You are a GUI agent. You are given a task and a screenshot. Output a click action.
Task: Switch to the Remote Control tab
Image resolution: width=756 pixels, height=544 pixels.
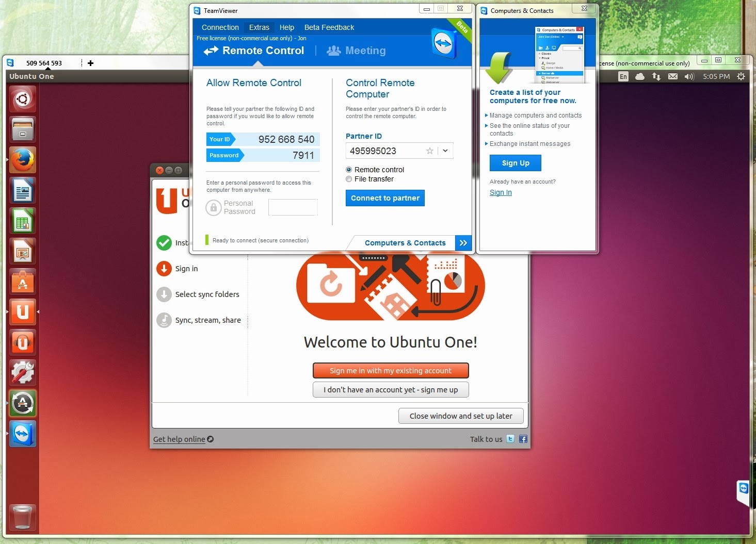tap(254, 51)
